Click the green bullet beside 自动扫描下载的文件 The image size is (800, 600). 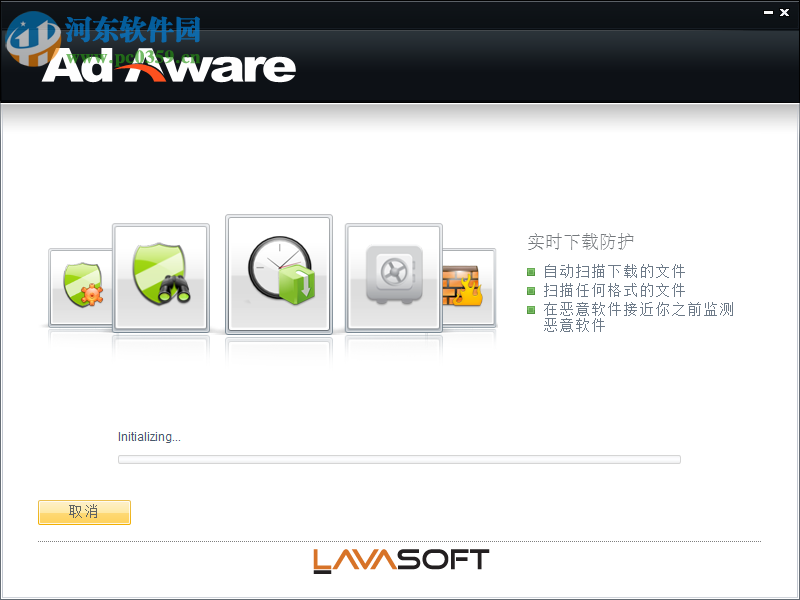pos(530,270)
